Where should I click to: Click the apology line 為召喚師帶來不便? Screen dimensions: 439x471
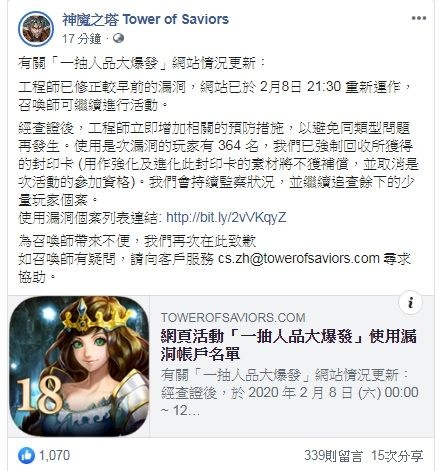tap(137, 241)
